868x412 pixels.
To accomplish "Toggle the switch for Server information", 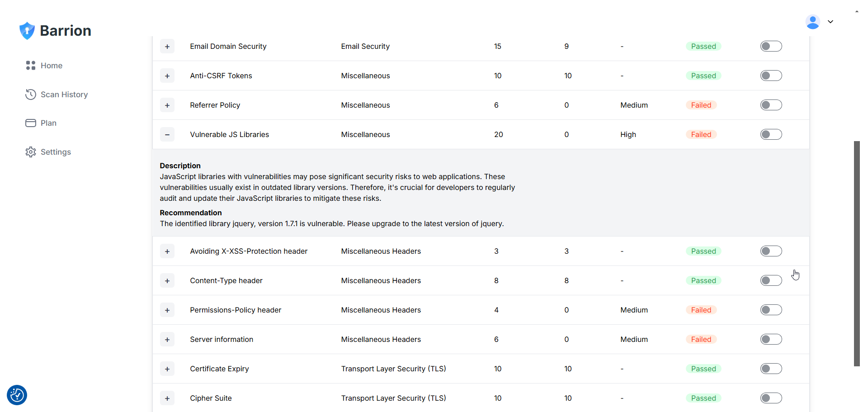I will coord(771,339).
